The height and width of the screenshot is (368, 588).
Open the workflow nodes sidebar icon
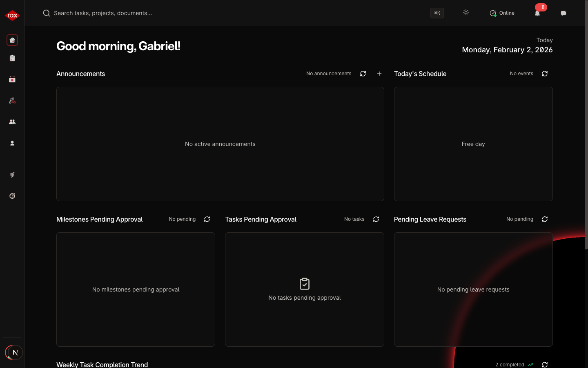12,101
